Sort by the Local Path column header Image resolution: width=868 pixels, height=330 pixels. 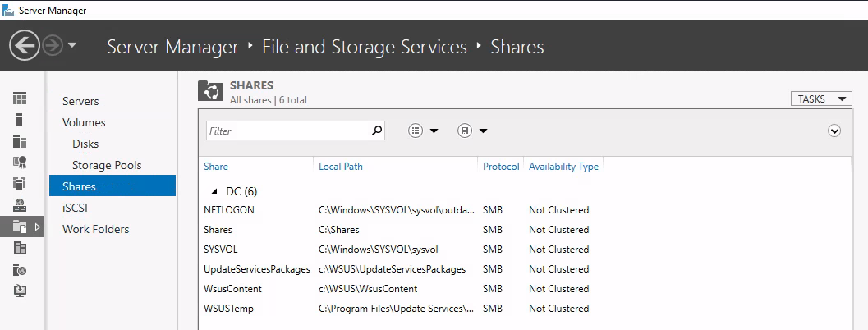[341, 166]
